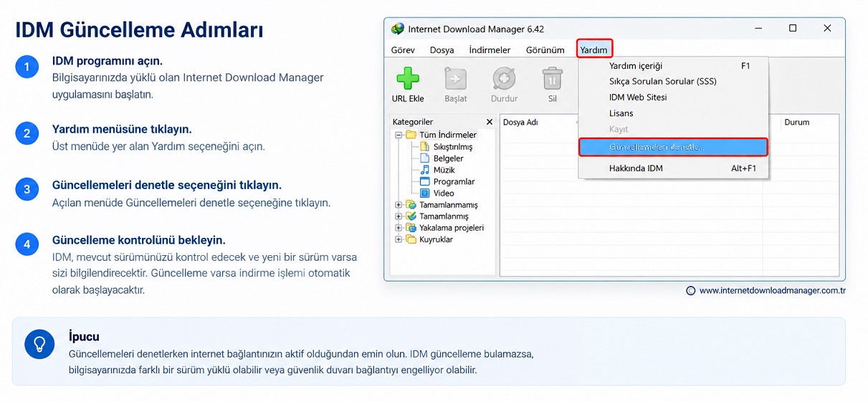Open the Dosya menu
Screen dimensions: 868x402
[x=442, y=49]
